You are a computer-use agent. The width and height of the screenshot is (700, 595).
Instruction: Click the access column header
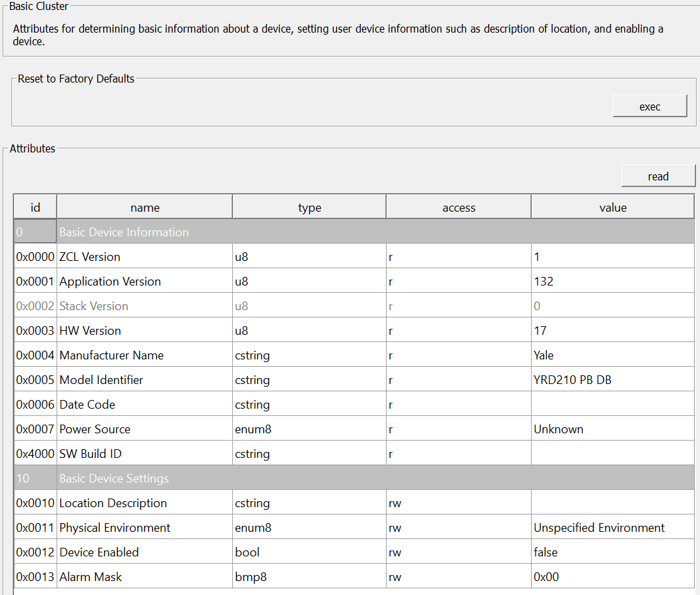click(458, 207)
